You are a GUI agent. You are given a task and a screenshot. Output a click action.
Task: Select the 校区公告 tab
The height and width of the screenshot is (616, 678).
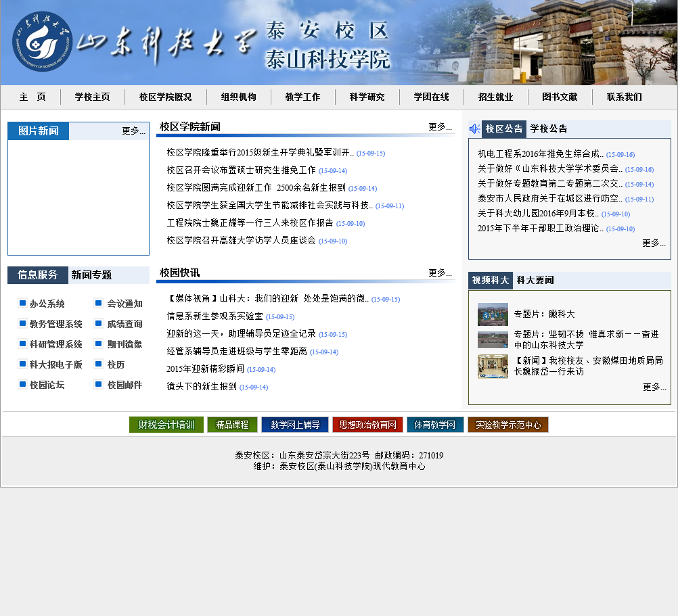point(503,128)
